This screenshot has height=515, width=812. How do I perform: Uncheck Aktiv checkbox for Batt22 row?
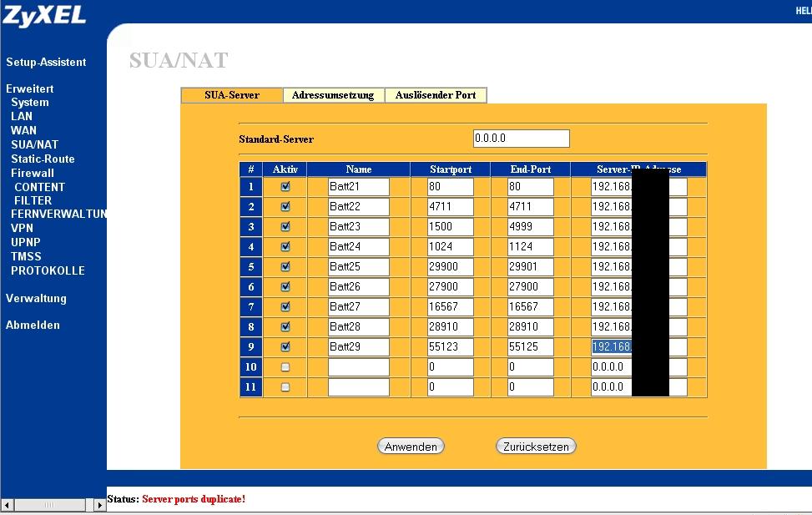pyautogui.click(x=285, y=207)
